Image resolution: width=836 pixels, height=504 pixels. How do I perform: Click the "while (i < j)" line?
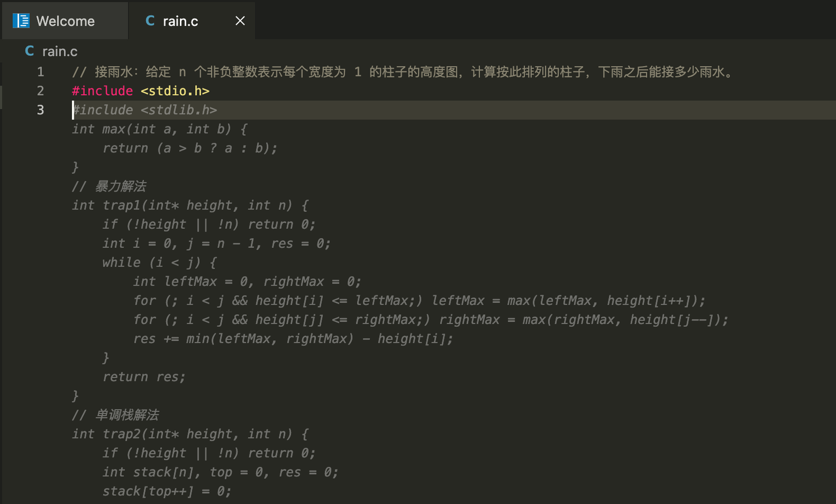(x=160, y=262)
